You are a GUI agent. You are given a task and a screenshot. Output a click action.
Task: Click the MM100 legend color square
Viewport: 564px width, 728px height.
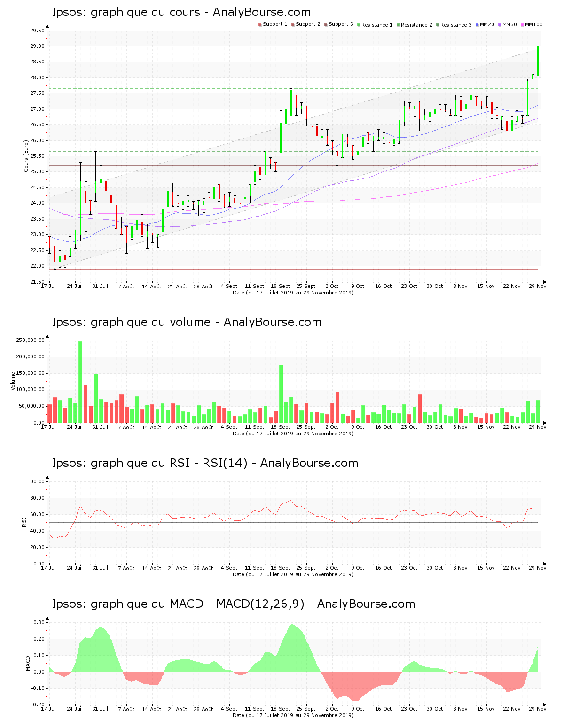point(522,25)
